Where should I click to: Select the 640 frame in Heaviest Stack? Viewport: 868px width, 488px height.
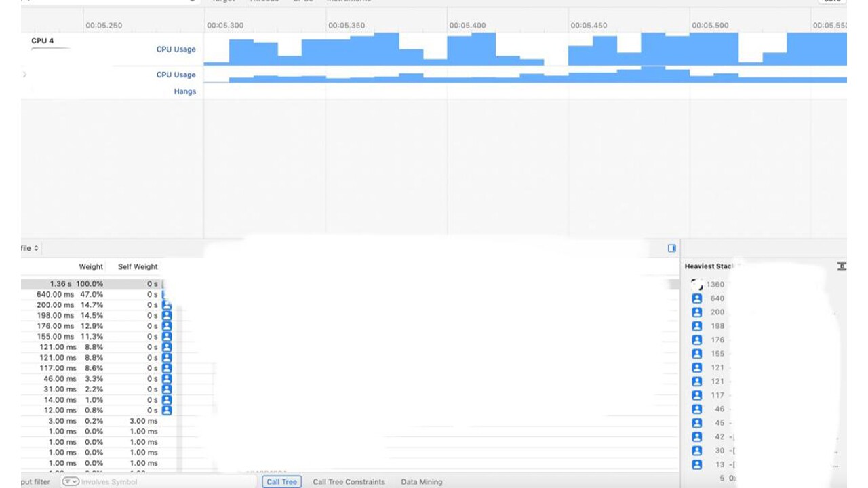tap(696, 299)
